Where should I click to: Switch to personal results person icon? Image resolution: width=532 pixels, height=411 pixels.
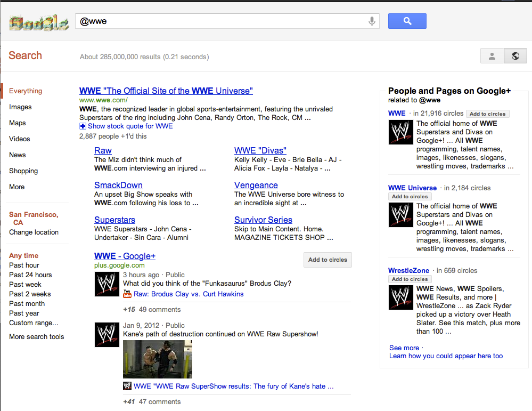tap(492, 55)
